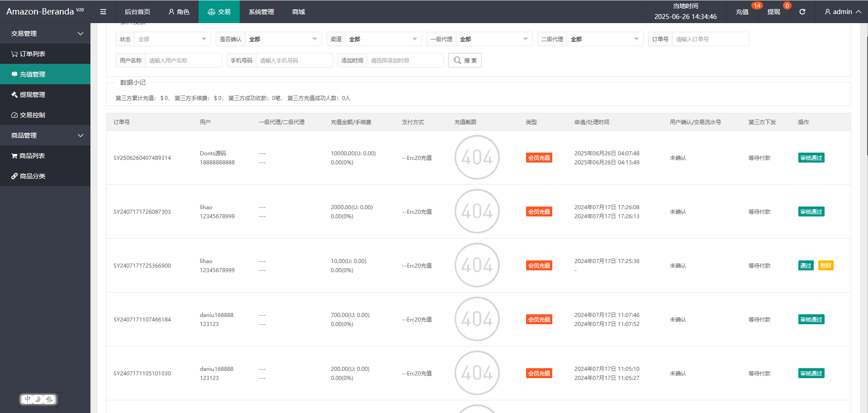Click 会员充值 tag in Donts源码 row
Screen dimensions: 868x413
[x=539, y=158]
